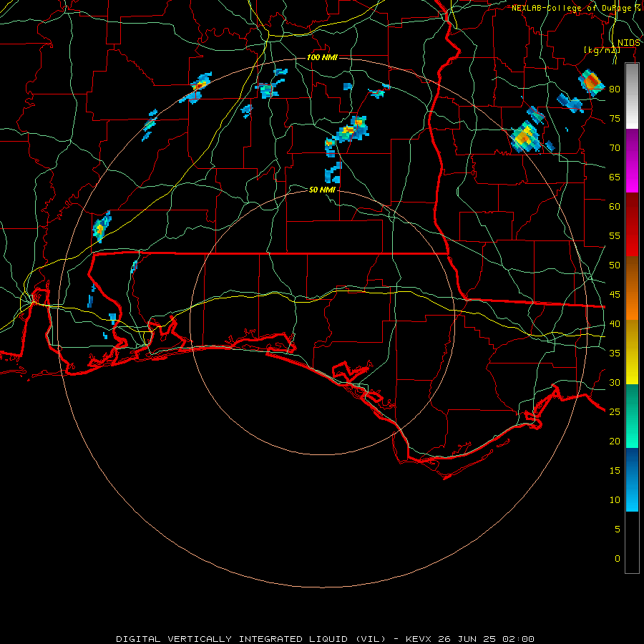The height and width of the screenshot is (644, 644).
Task: Select the gray-white top segment of VIL scale
Action: tap(632, 96)
